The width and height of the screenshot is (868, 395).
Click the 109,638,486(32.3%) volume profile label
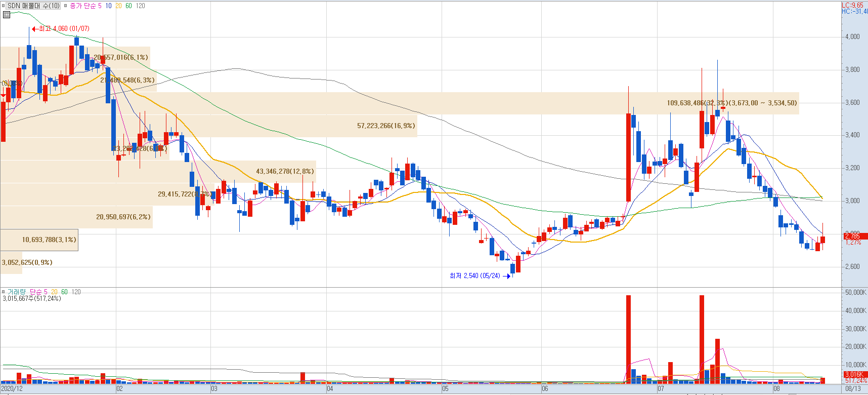pyautogui.click(x=731, y=103)
